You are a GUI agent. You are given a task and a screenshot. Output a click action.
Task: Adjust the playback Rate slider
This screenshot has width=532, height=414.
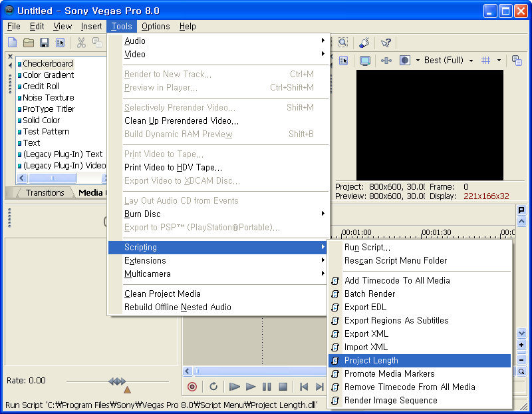tap(117, 381)
